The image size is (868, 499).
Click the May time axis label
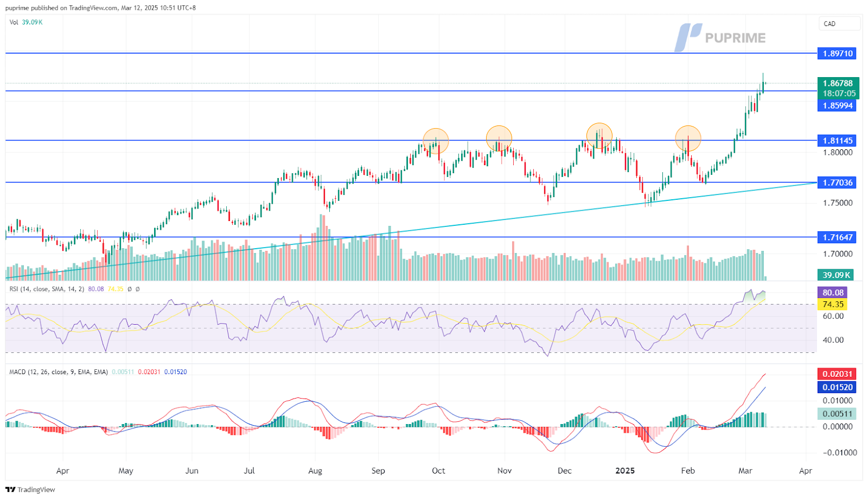(126, 471)
